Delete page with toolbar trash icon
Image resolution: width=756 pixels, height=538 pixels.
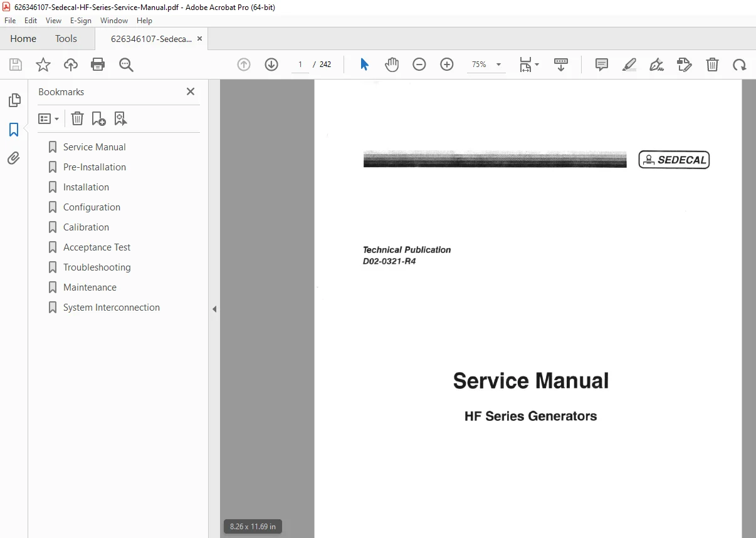click(x=712, y=65)
